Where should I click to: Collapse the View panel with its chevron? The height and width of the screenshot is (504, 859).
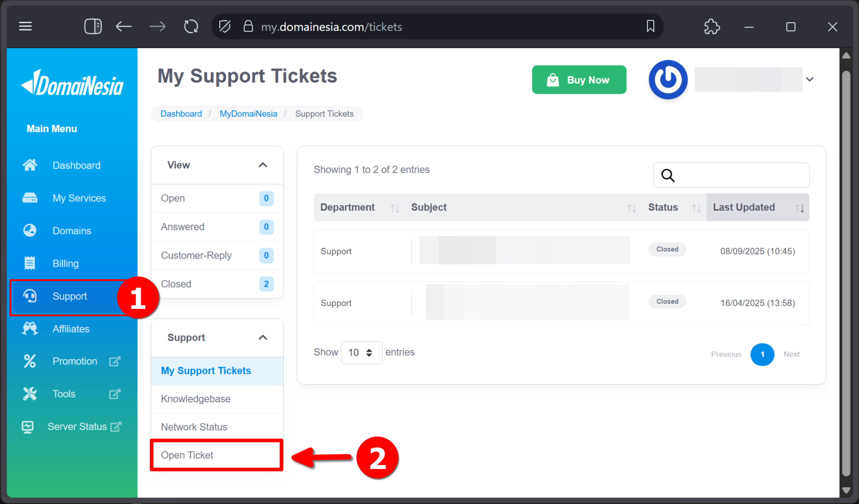click(263, 165)
